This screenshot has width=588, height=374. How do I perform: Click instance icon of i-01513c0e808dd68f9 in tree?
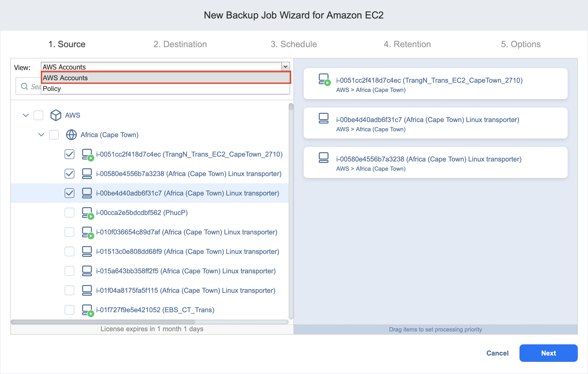click(x=87, y=251)
